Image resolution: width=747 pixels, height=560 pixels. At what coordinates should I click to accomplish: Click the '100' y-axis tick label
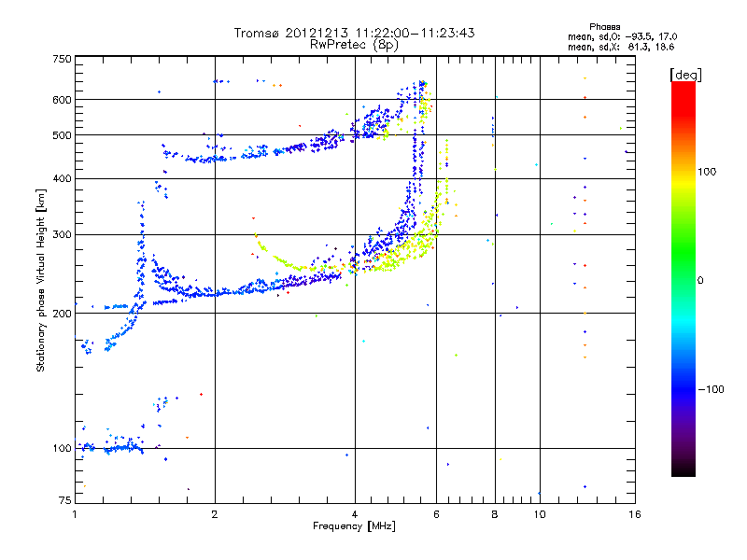click(62, 449)
